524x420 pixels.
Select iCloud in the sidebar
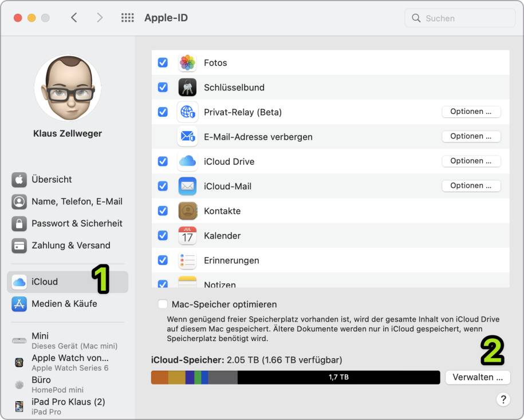click(68, 282)
